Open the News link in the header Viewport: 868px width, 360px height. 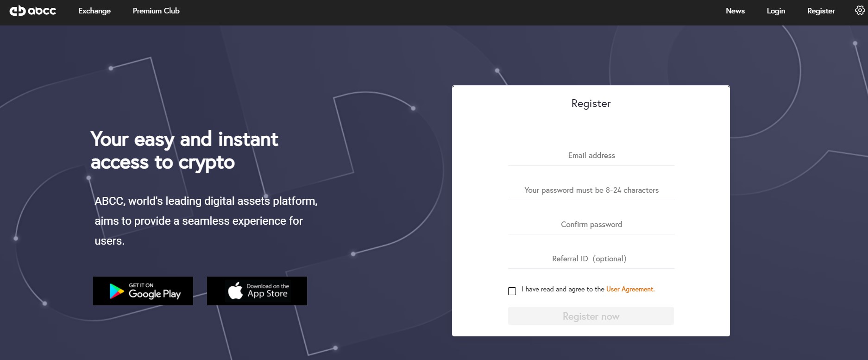[735, 11]
